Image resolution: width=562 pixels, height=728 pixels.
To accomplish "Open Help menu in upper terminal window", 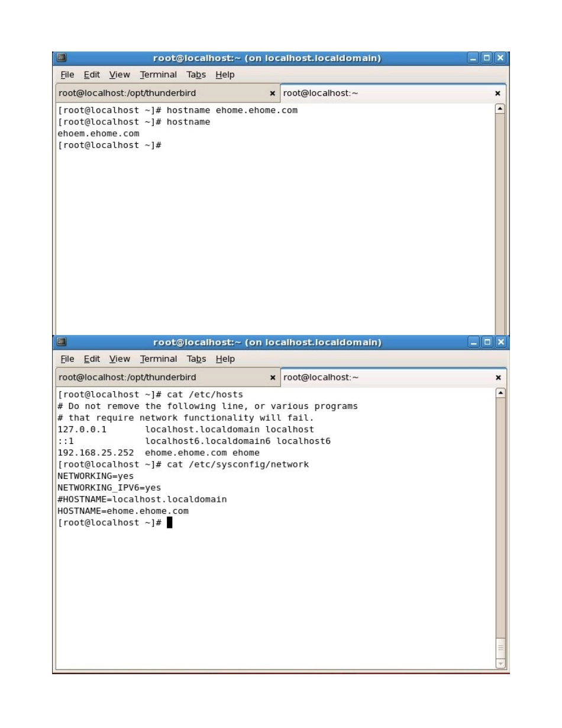I will tap(225, 75).
